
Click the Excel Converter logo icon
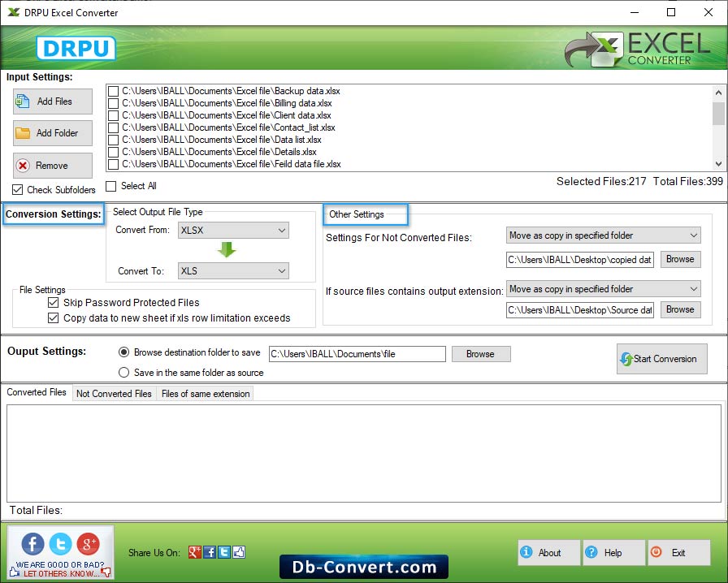(594, 49)
